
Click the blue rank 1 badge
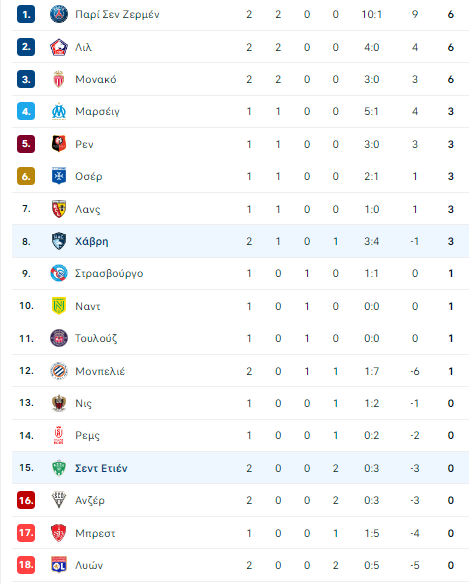[26, 14]
